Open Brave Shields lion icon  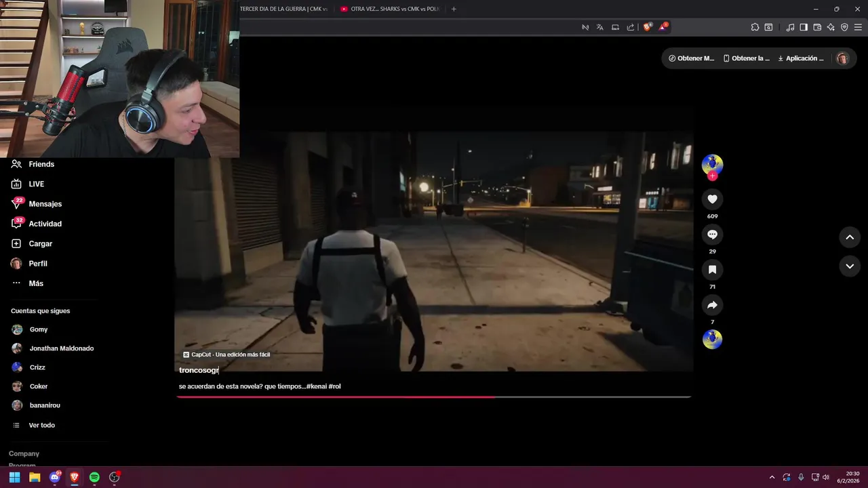[647, 27]
